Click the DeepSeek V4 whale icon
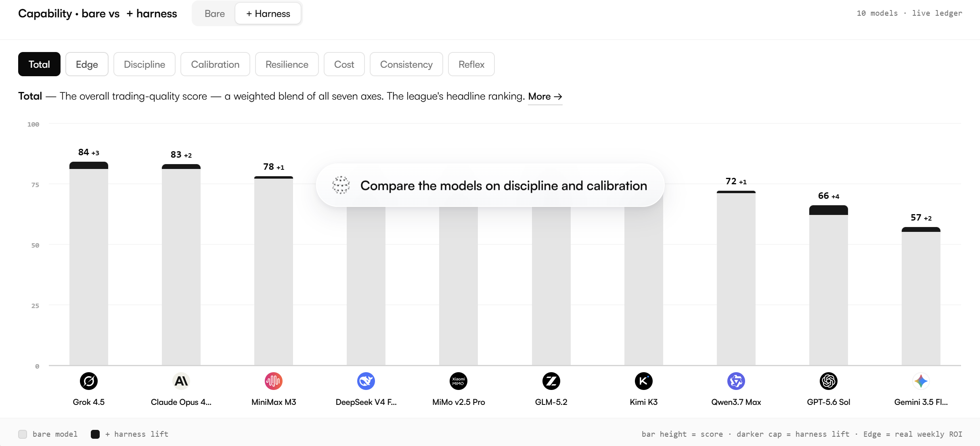The height and width of the screenshot is (446, 980). pyautogui.click(x=366, y=381)
